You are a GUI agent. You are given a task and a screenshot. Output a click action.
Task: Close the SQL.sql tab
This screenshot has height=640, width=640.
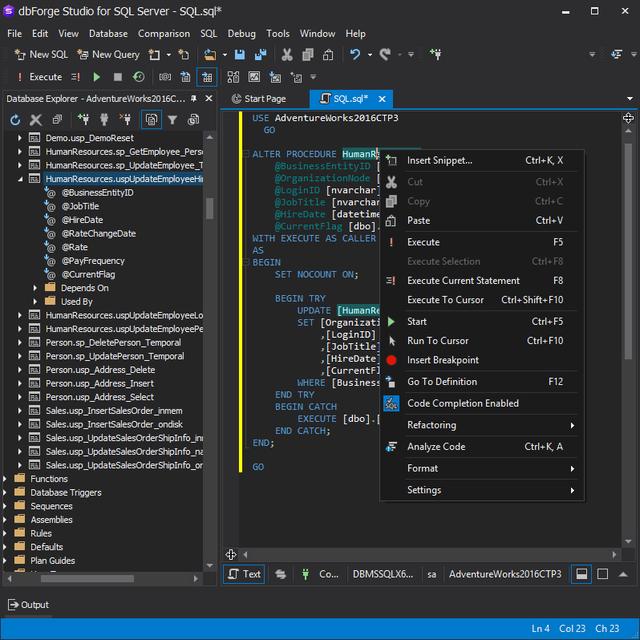click(x=382, y=99)
